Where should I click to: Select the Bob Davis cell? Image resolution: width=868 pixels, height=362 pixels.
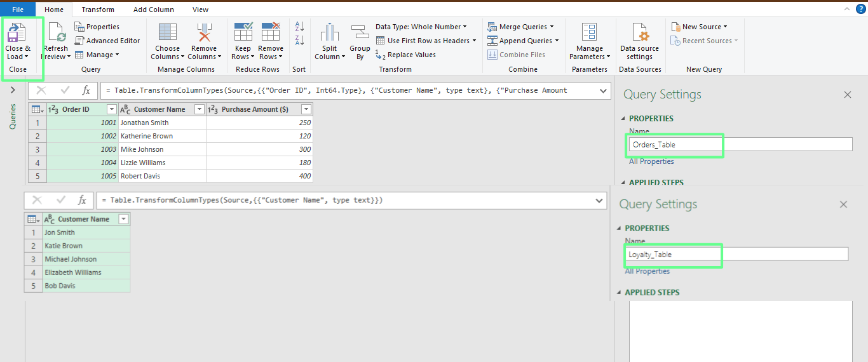point(86,286)
